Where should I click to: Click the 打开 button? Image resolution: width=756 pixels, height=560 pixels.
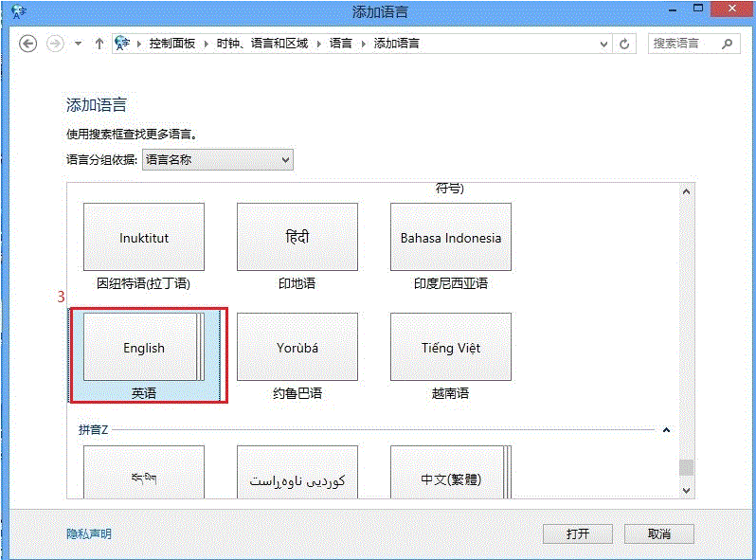pos(578,534)
